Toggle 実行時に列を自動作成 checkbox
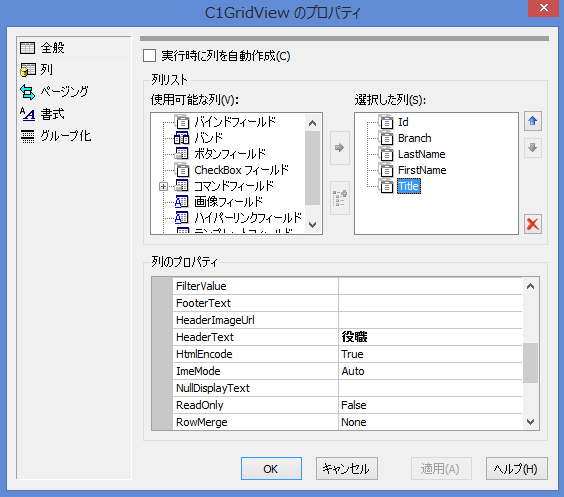This screenshot has width=564, height=497. click(x=149, y=56)
